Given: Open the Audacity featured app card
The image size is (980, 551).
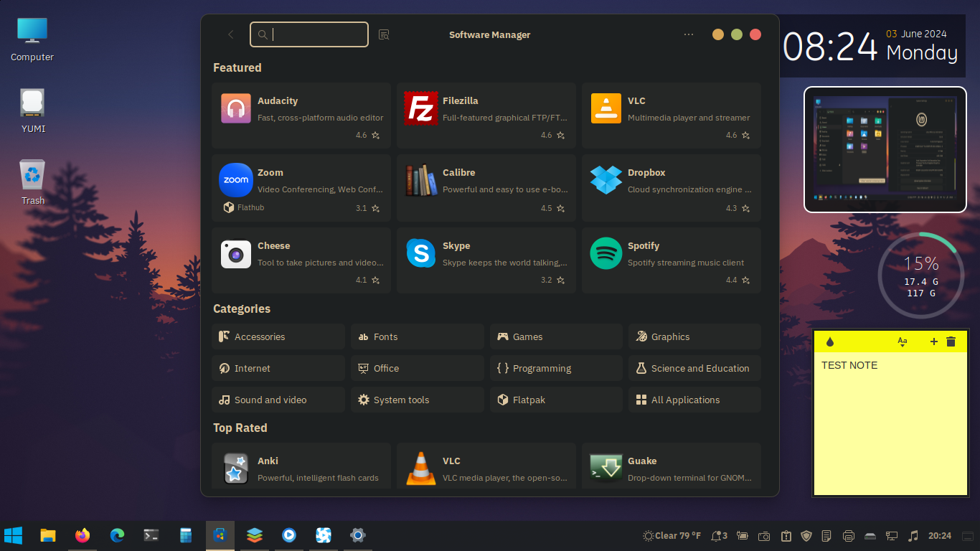Looking at the screenshot, I should point(301,116).
